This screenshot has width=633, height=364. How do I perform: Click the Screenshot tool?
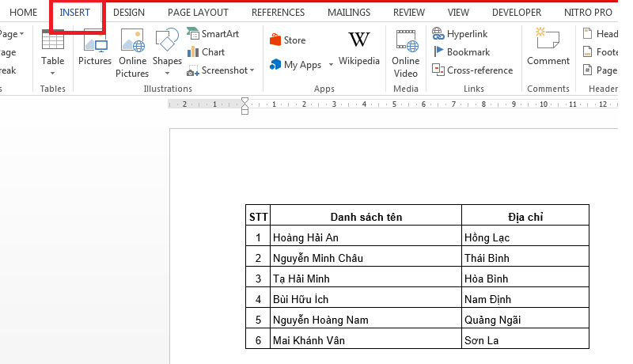[217, 70]
